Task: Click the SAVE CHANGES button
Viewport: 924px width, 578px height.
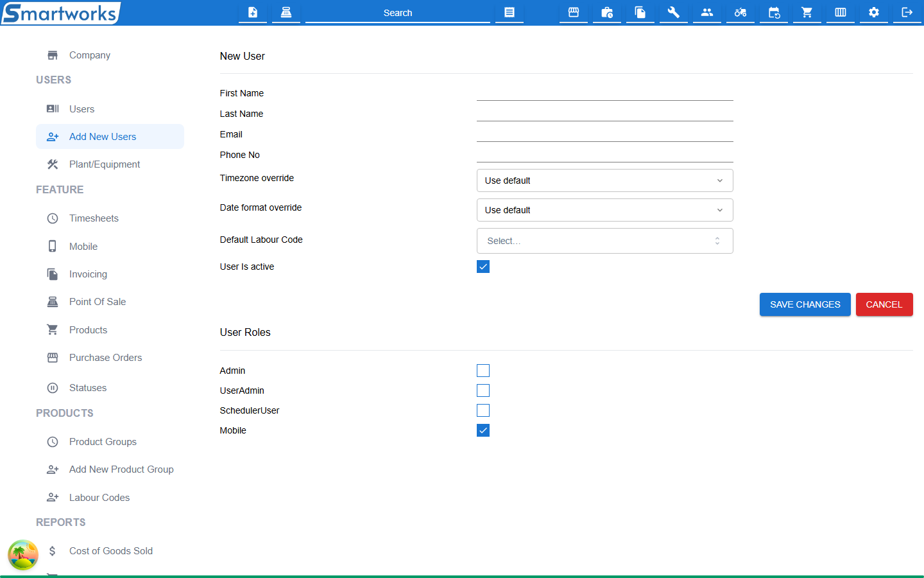Action: point(805,304)
